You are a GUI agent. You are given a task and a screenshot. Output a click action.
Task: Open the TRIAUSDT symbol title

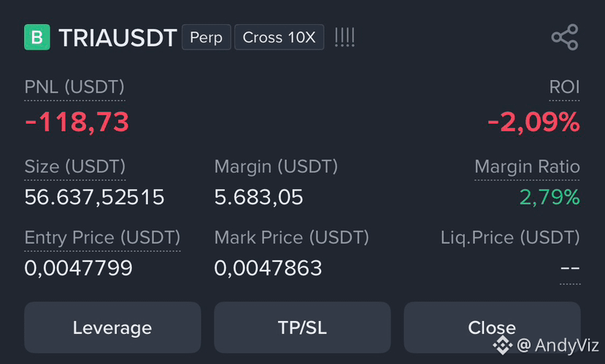coord(117,38)
